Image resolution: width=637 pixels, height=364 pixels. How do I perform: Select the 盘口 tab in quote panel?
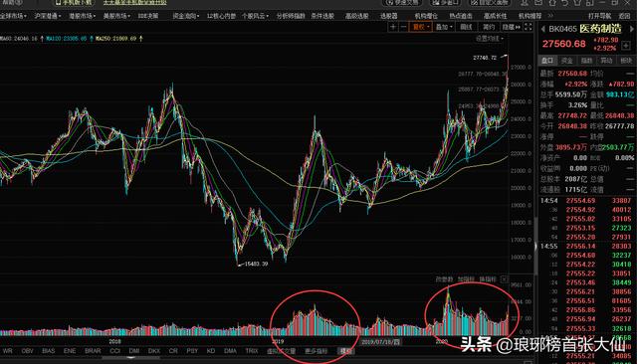point(547,61)
